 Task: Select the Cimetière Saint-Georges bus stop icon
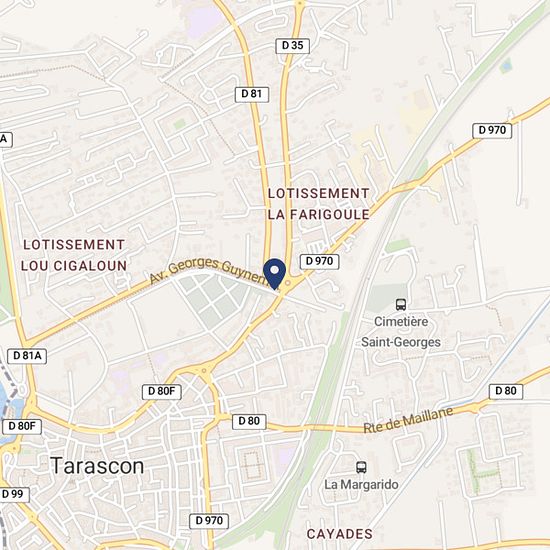tap(401, 304)
